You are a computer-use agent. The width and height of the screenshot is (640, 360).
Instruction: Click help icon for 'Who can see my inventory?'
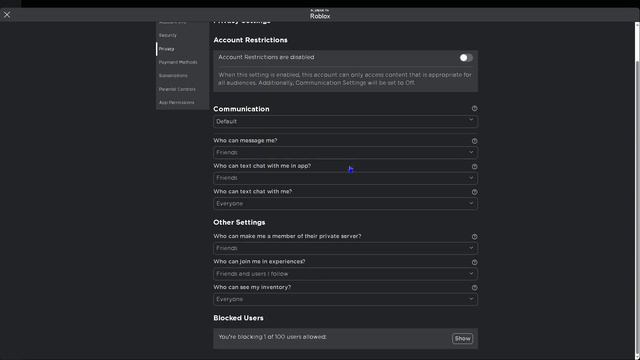pyautogui.click(x=474, y=288)
